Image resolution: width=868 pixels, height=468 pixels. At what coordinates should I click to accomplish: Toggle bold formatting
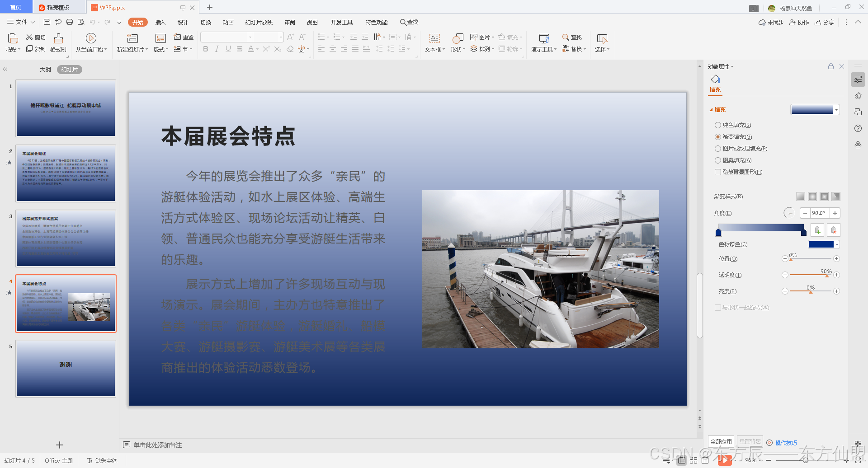(x=206, y=49)
